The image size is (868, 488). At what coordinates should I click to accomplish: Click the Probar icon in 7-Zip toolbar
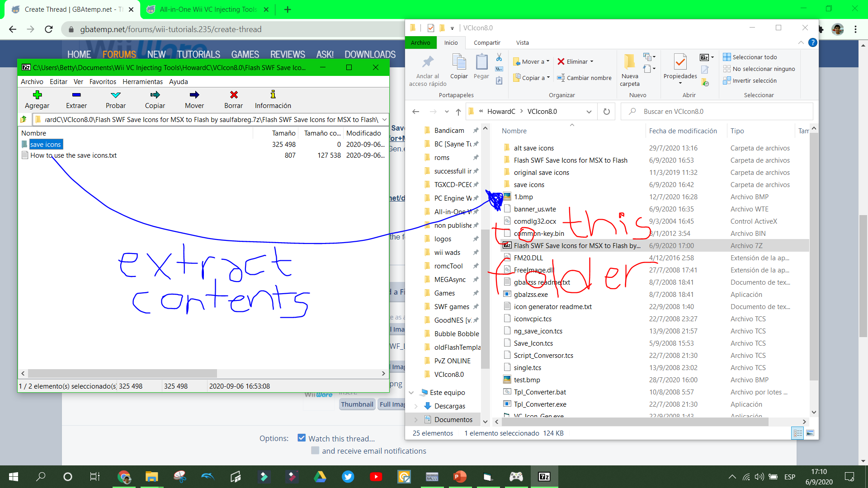tap(116, 95)
